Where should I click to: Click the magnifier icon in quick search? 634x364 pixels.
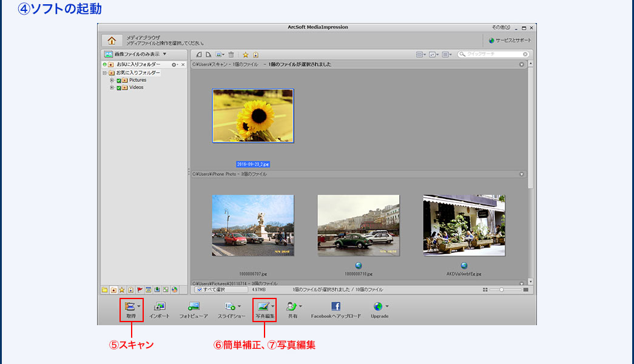(x=462, y=54)
